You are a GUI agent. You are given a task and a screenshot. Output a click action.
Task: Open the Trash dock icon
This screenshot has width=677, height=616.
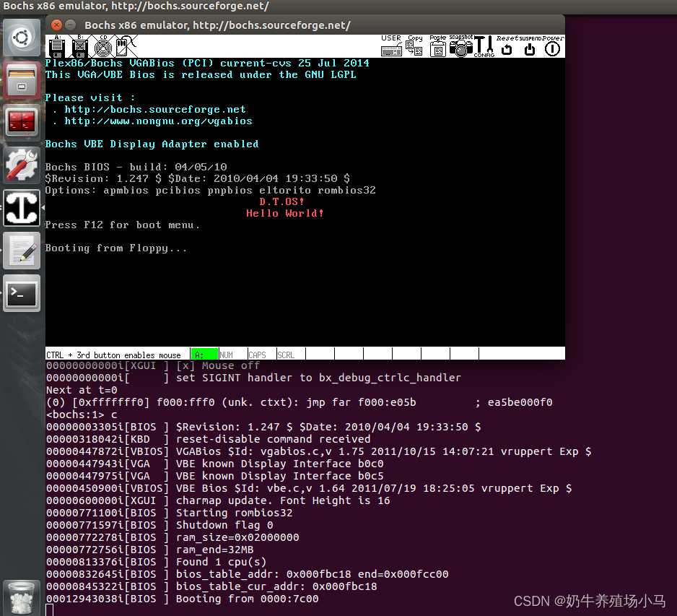point(22,598)
